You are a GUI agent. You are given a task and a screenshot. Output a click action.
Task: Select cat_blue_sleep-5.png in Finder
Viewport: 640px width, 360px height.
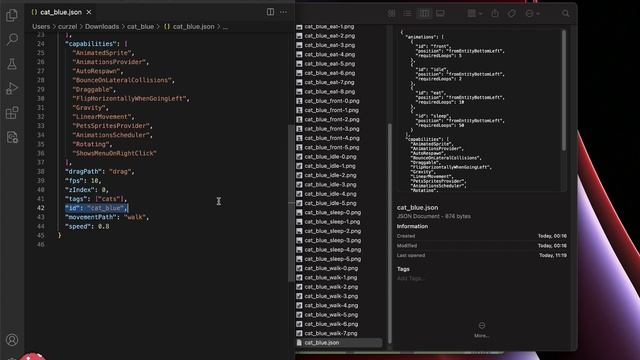coord(333,259)
